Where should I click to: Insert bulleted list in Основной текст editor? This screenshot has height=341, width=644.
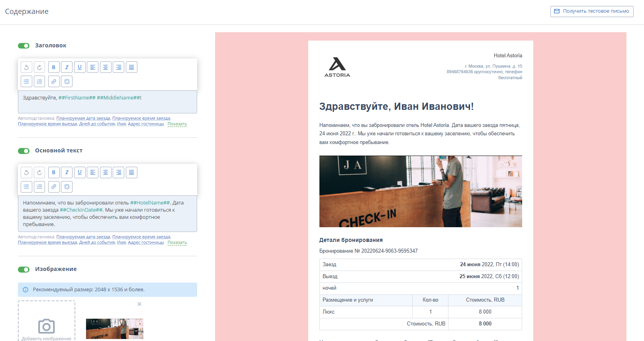[26, 187]
